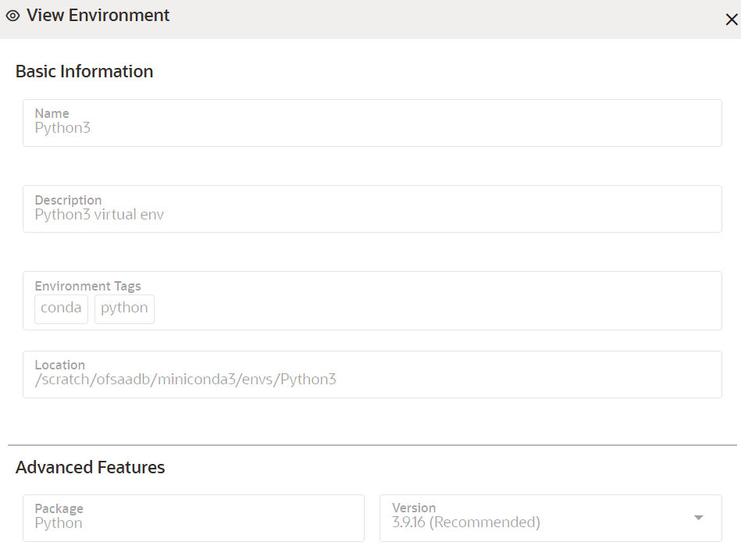Screen dimensions: 741x560
Task: Select the "python" environment tag chip
Action: pyautogui.click(x=123, y=309)
